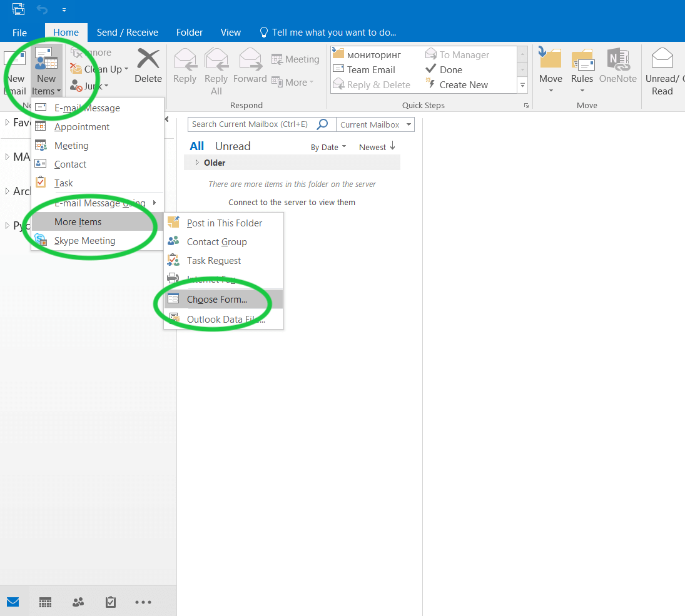Image resolution: width=685 pixels, height=616 pixels.
Task: Select the Home ribbon tab
Action: (66, 33)
